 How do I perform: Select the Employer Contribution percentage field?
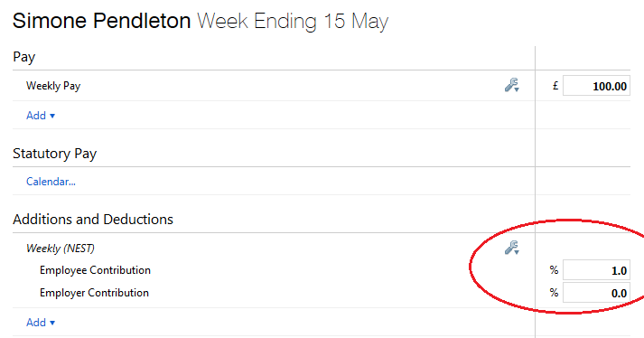pyautogui.click(x=596, y=293)
